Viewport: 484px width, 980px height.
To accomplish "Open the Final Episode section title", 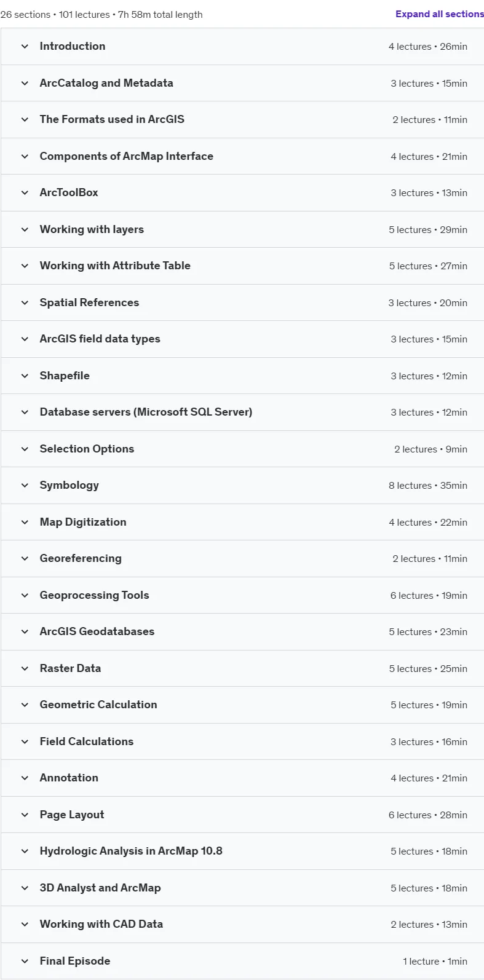I will click(x=75, y=961).
